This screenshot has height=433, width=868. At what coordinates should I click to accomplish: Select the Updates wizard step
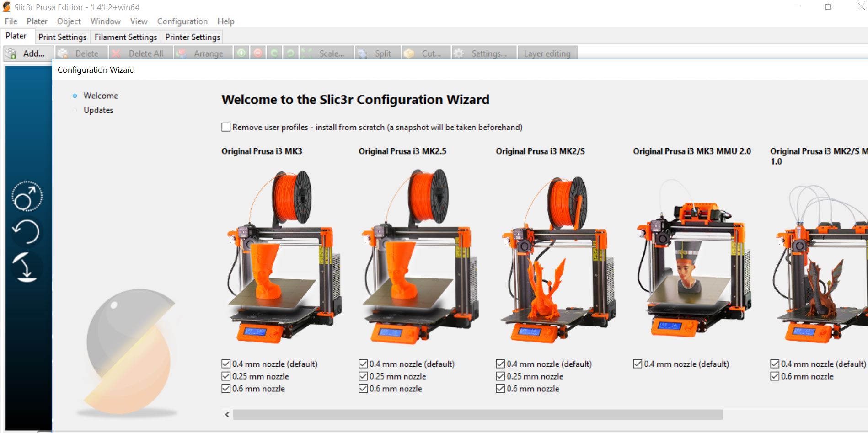tap(98, 110)
